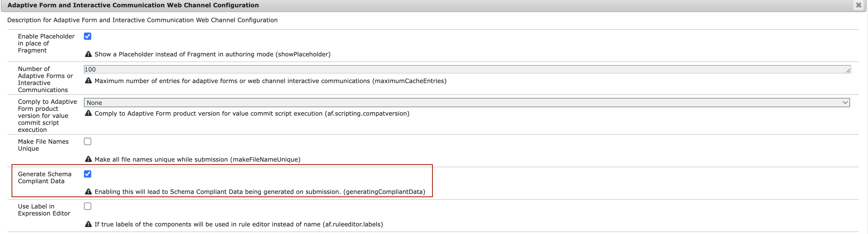Disable Enable Placeholder in place of Fragment
Screen dimensions: 868x234
88,36
